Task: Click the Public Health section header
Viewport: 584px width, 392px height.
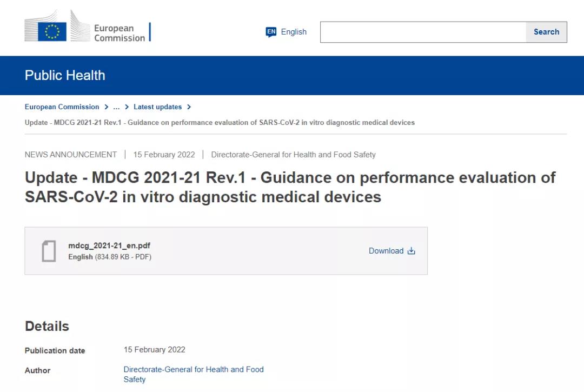Action: (x=65, y=76)
